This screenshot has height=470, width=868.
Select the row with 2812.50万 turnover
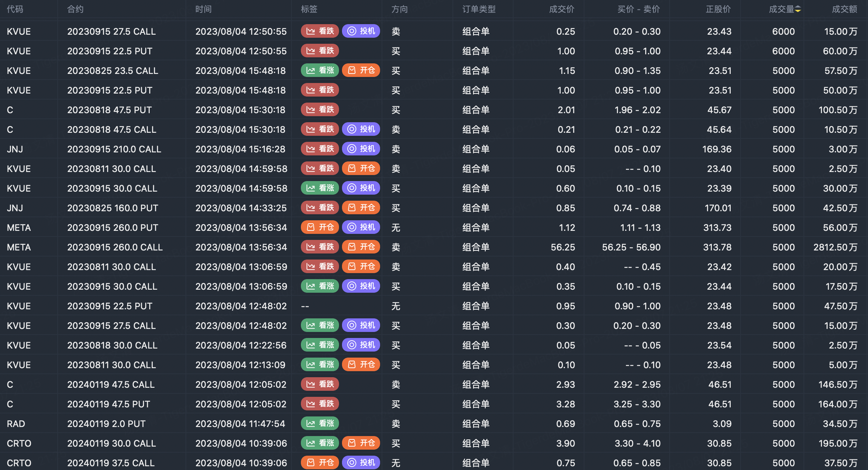835,247
